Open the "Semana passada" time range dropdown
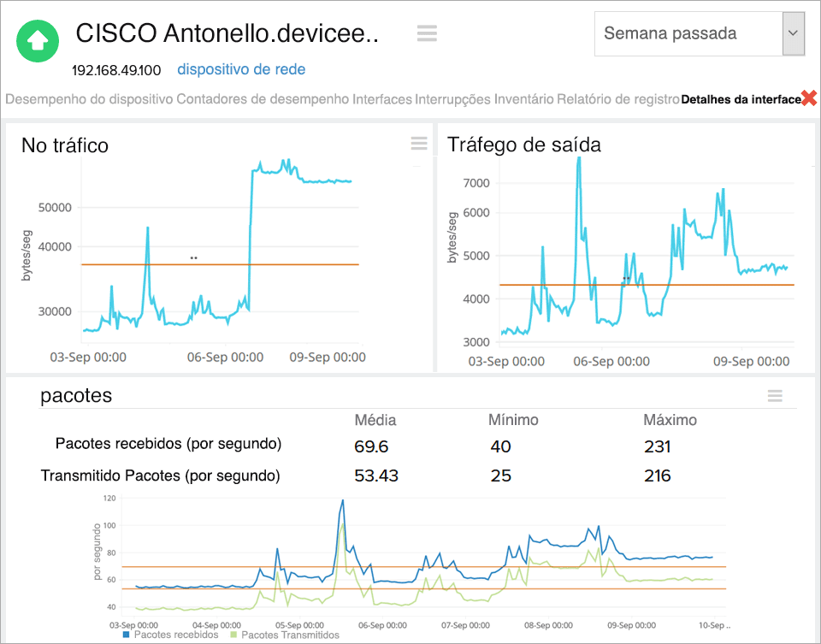 click(x=676, y=33)
